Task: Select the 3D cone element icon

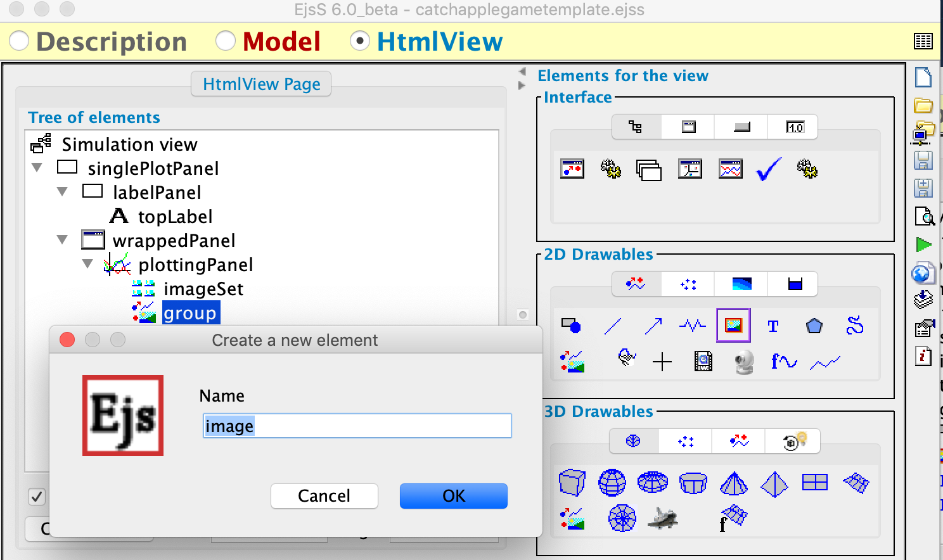Action: click(x=734, y=483)
